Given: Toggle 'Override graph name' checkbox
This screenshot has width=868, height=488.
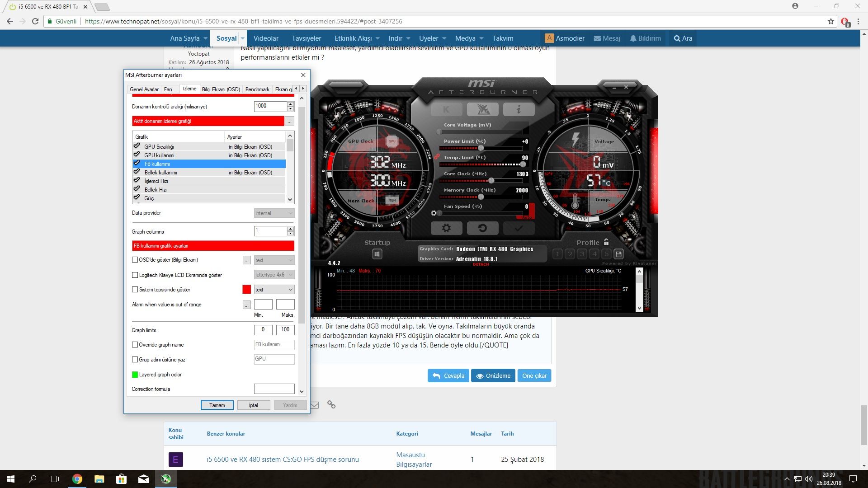Looking at the screenshot, I should (x=135, y=345).
